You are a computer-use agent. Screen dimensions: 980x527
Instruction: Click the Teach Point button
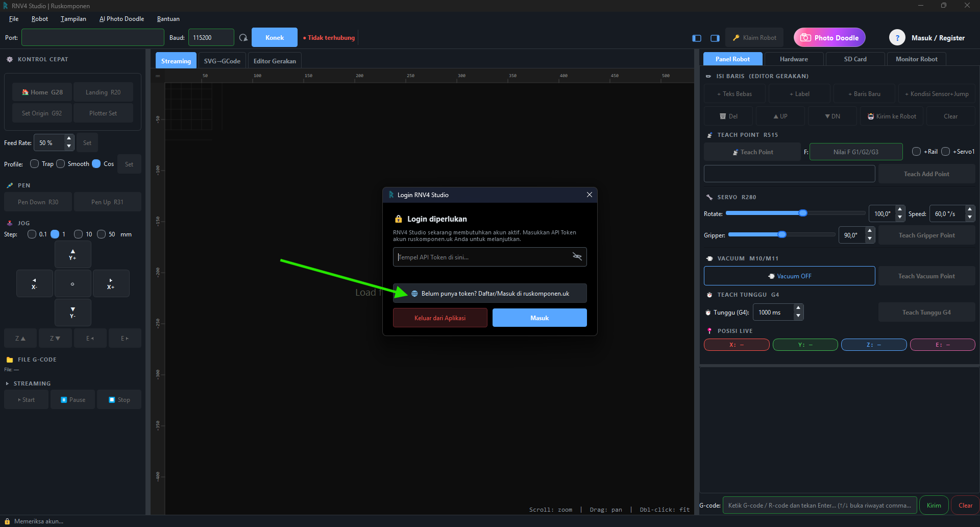[x=752, y=152]
